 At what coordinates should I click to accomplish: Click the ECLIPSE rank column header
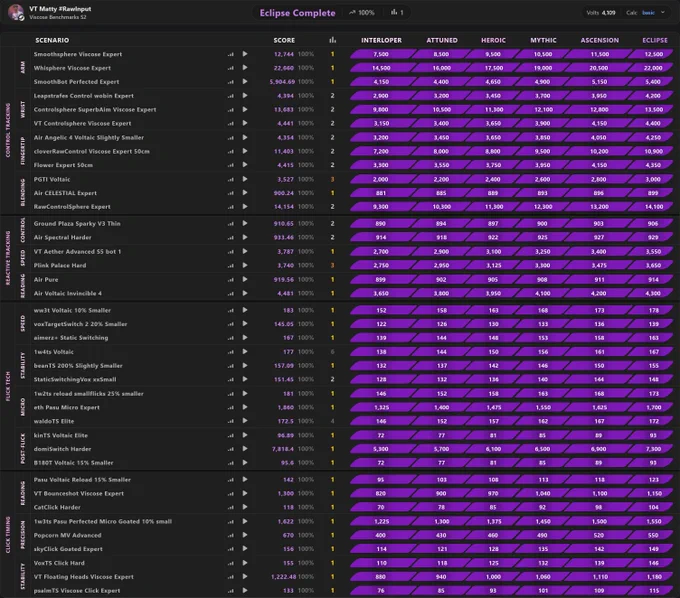(655, 40)
